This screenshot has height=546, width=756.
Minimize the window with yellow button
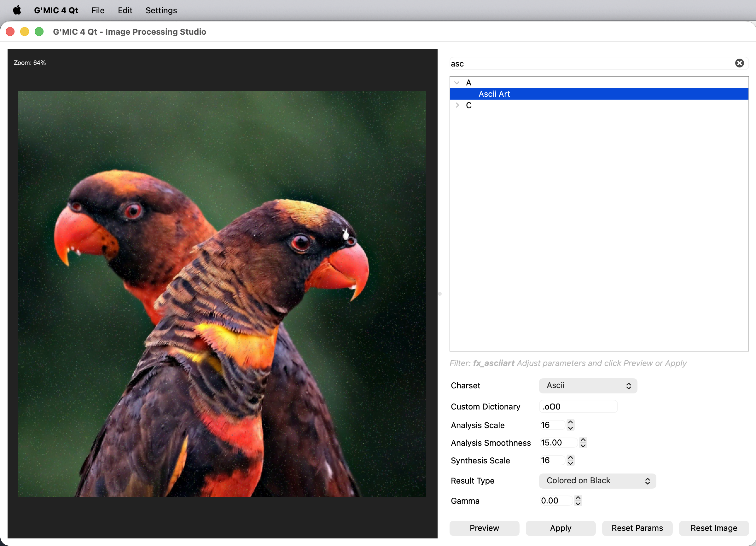25,32
